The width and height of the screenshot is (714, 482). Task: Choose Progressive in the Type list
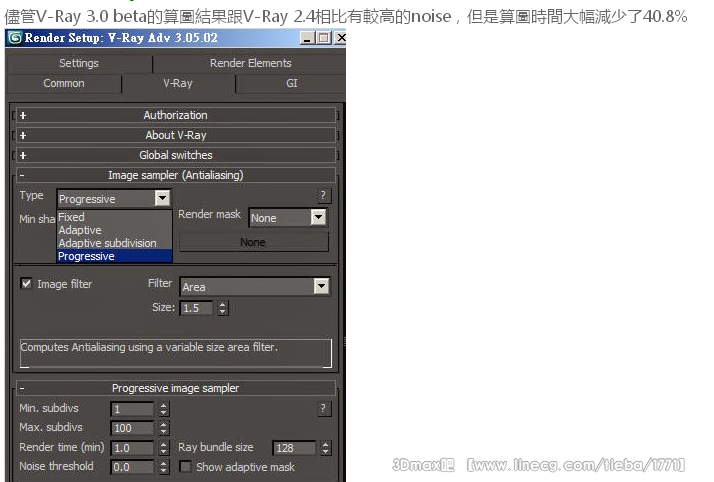[114, 256]
